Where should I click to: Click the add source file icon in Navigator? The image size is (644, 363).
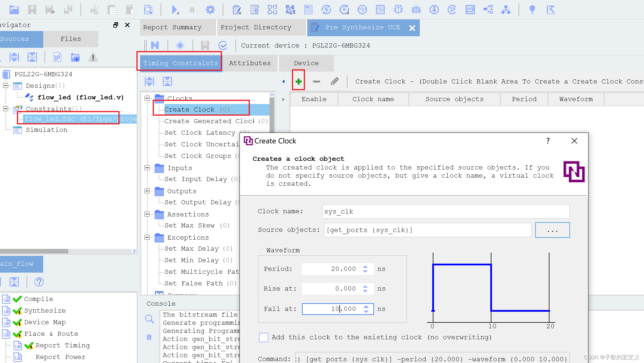pos(75,57)
